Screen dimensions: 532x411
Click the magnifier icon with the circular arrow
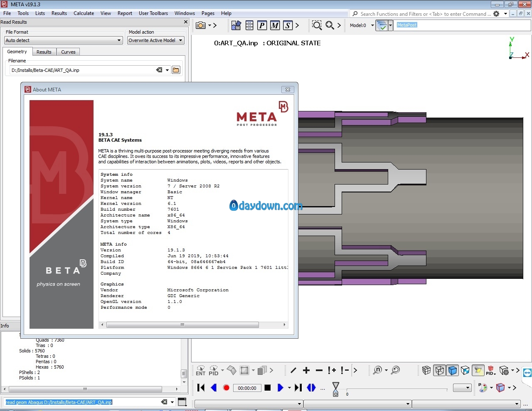click(395, 370)
